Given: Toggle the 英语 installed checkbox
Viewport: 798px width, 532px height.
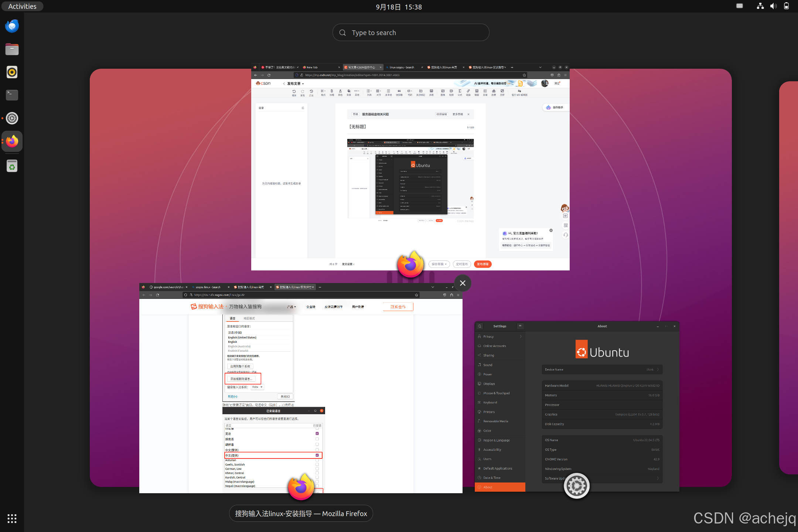Looking at the screenshot, I should 317,434.
